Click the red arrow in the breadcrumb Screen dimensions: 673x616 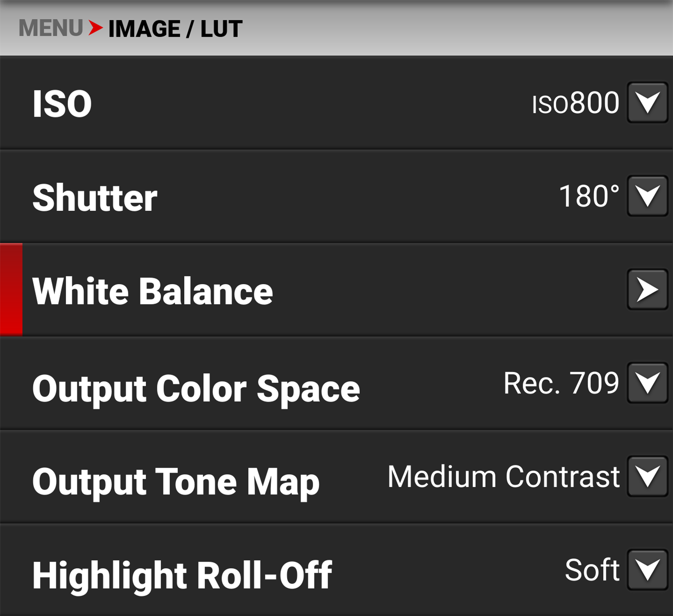(96, 28)
